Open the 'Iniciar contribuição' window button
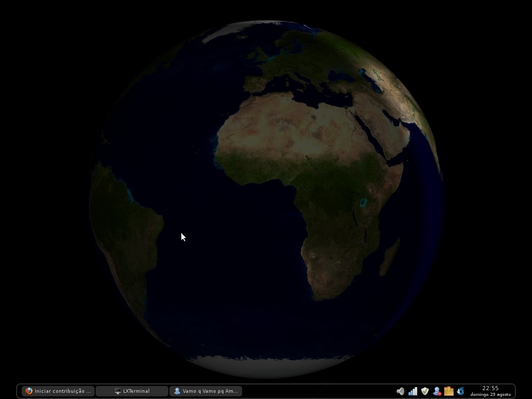Viewport: 532px width, 399px height. 58,391
